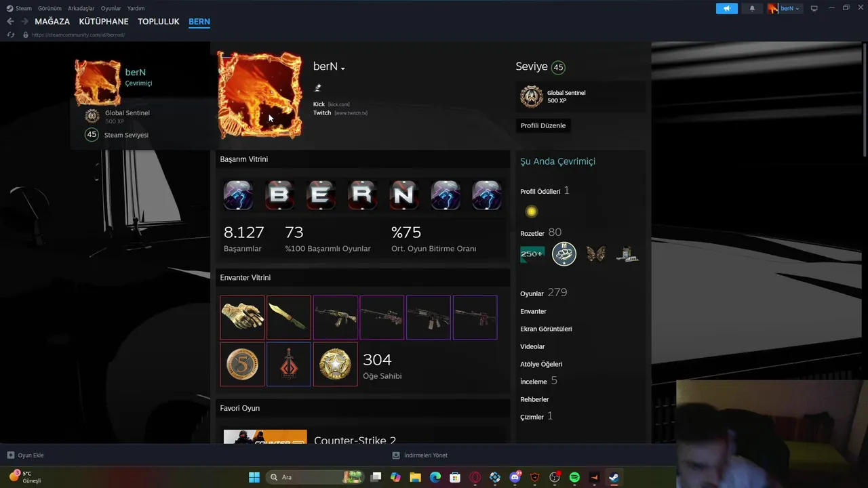
Task: Go forward with the right arrow
Action: tap(24, 22)
